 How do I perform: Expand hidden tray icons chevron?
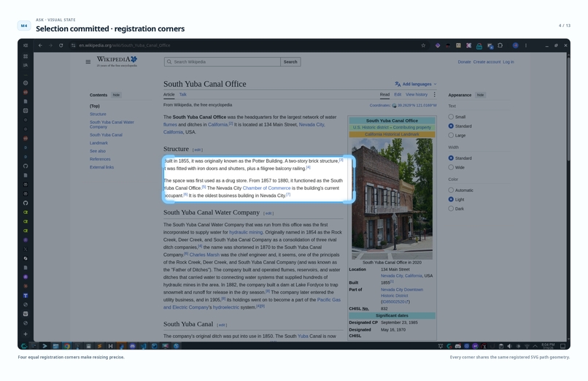pyautogui.click(x=535, y=346)
